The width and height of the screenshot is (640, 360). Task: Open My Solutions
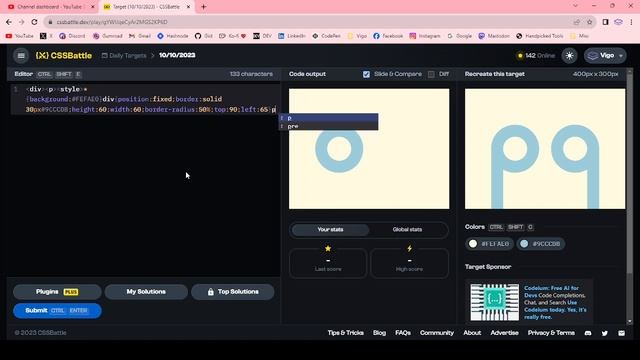[x=146, y=292]
